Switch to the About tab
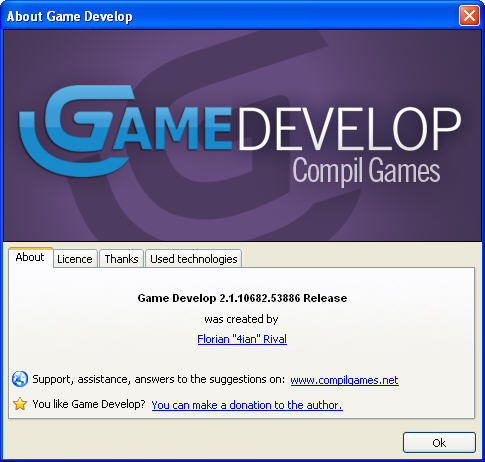Viewport: 485px width, 462px height. [30, 257]
